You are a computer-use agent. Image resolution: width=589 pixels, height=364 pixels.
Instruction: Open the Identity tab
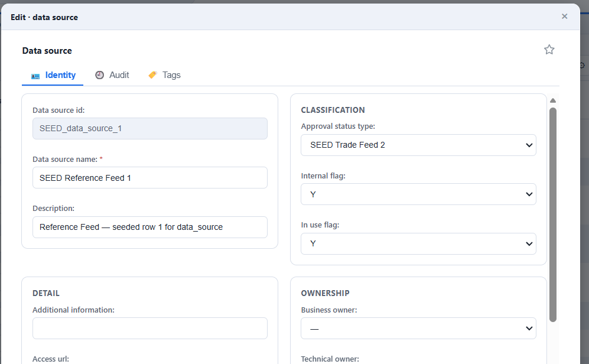[x=53, y=75]
